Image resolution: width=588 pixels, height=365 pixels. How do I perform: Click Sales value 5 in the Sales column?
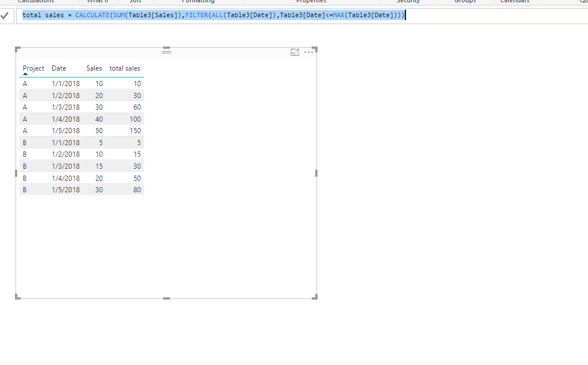tap(101, 143)
